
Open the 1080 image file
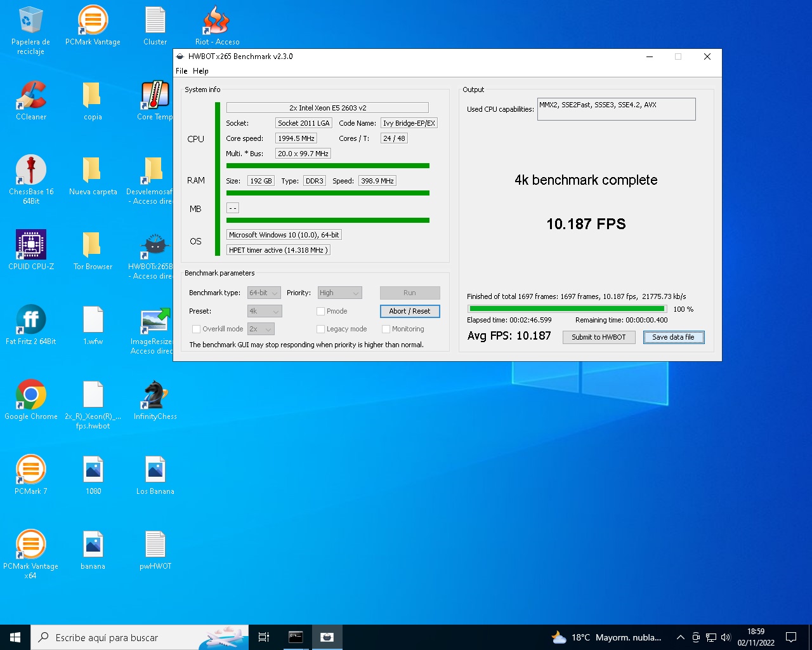(x=93, y=475)
